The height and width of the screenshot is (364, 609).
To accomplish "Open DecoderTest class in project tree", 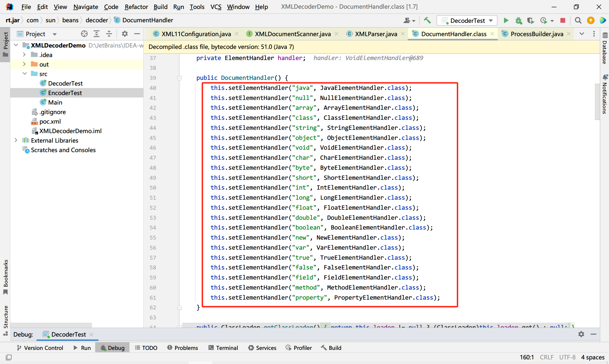I will pos(65,83).
